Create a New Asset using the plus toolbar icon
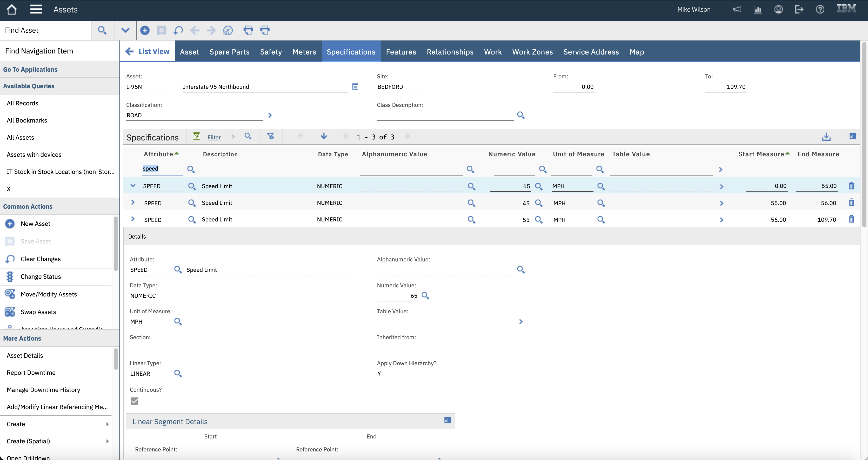 click(145, 30)
